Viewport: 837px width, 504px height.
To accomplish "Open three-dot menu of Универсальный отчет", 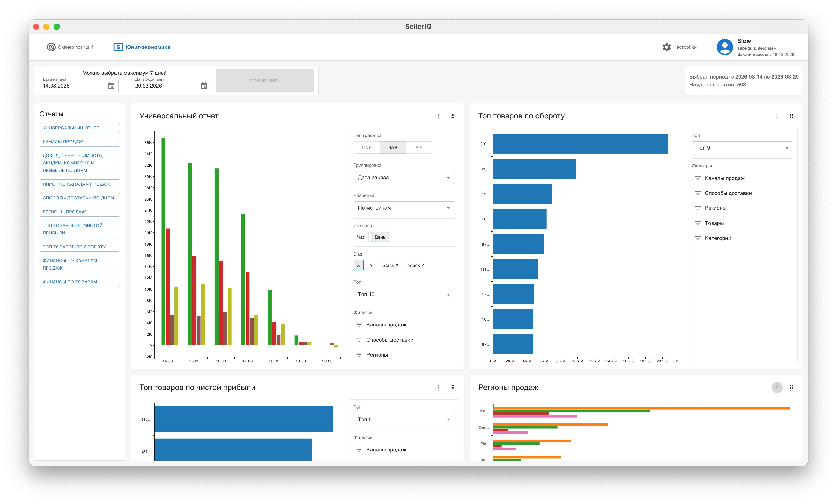I will pos(439,116).
